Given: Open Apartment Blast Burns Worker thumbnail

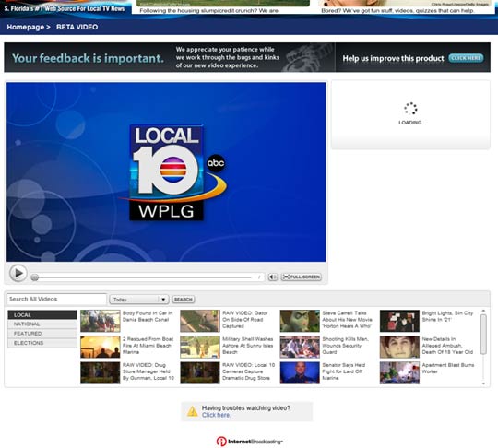Looking at the screenshot, I should click(399, 373).
